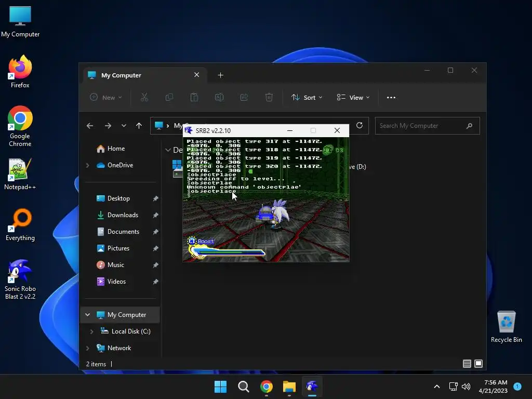Click the Paste icon in Explorer toolbar
Screen dimensions: 532x399
(x=194, y=97)
